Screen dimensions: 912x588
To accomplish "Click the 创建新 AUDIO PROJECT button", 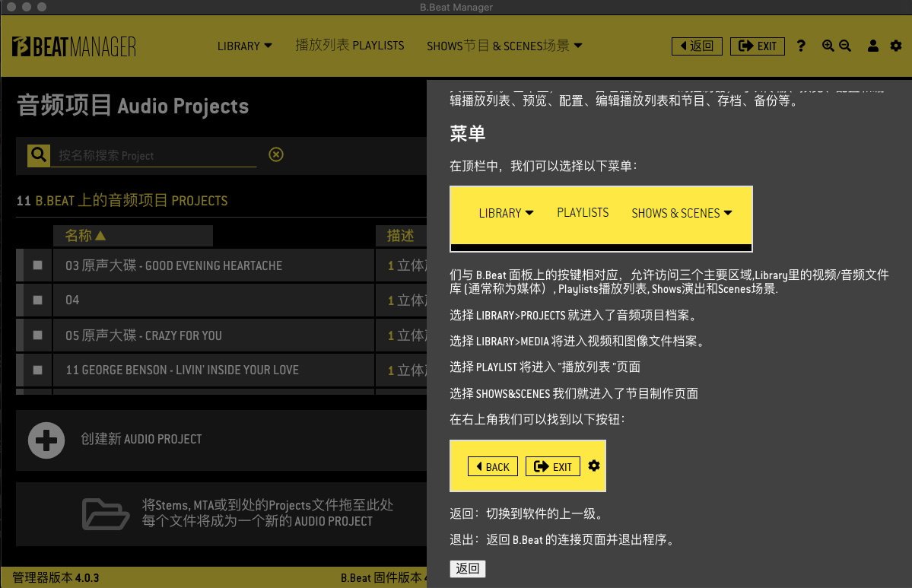I will pyautogui.click(x=141, y=439).
